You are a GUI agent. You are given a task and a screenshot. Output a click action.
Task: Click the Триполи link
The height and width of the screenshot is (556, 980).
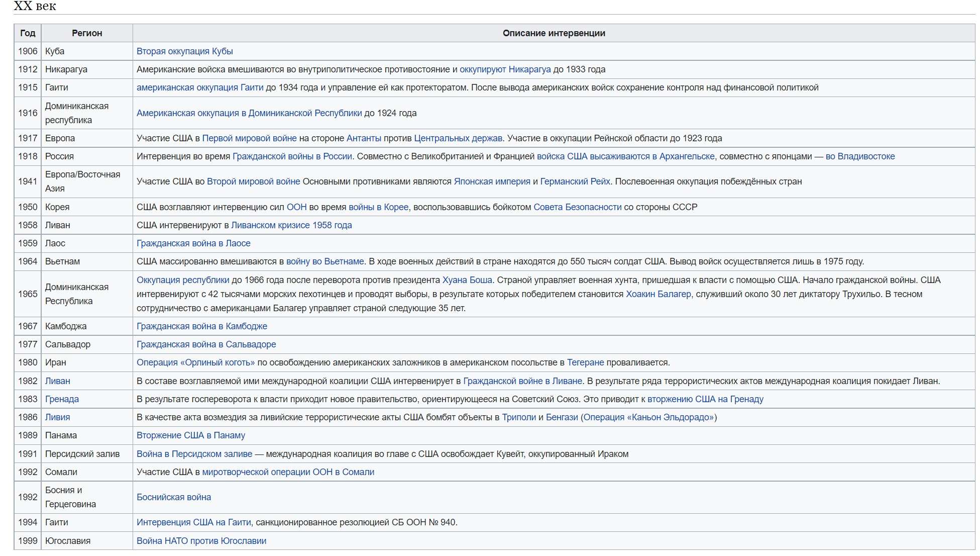point(518,417)
